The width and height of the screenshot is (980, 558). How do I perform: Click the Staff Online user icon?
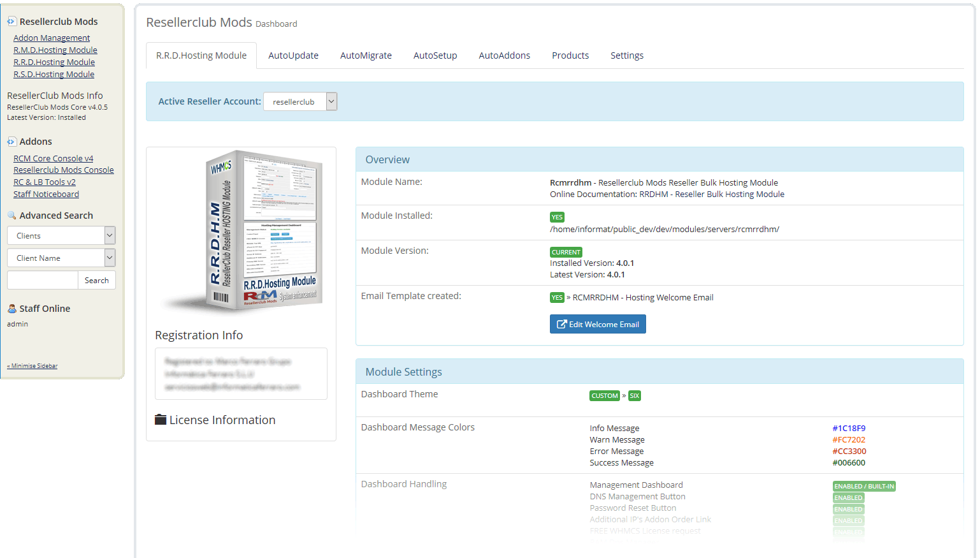[x=11, y=309]
